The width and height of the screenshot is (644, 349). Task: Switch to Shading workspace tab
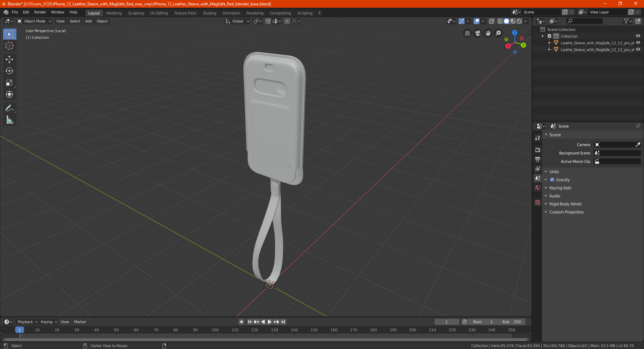click(x=210, y=13)
